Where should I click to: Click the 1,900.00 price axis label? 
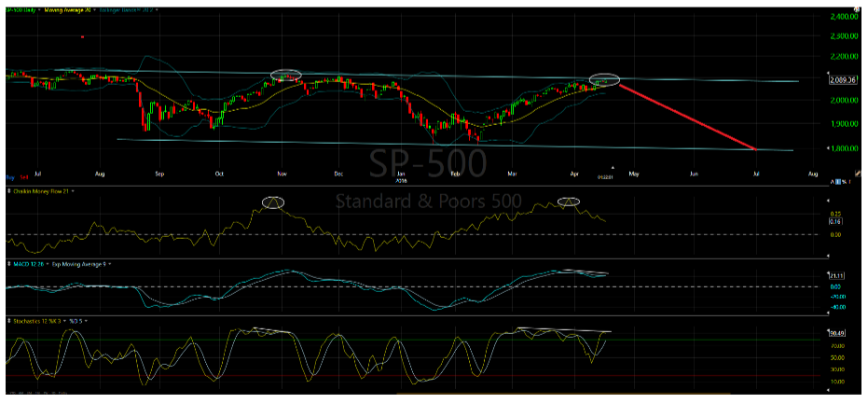point(844,123)
